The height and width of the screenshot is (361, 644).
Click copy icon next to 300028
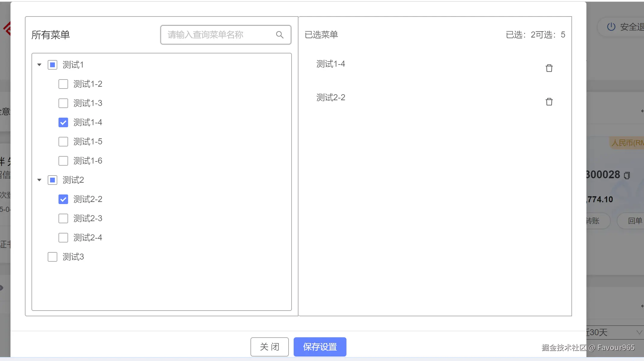(x=627, y=175)
